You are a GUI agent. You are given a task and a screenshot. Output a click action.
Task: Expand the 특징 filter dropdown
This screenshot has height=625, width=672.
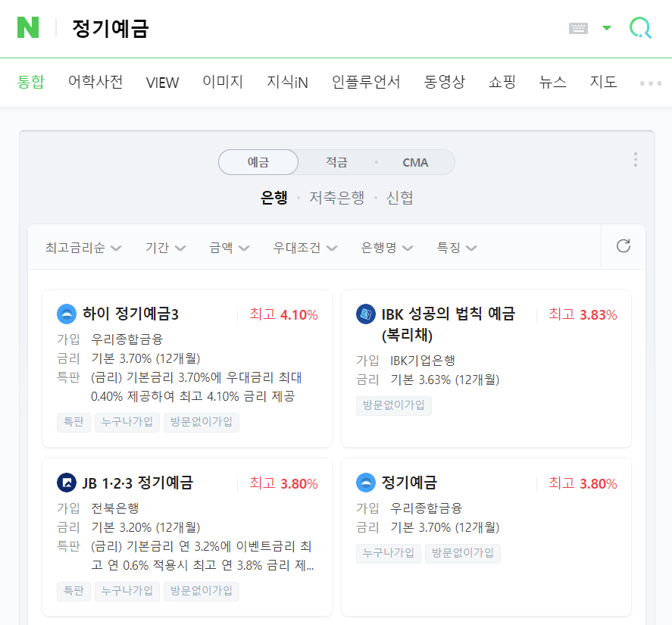(x=456, y=247)
